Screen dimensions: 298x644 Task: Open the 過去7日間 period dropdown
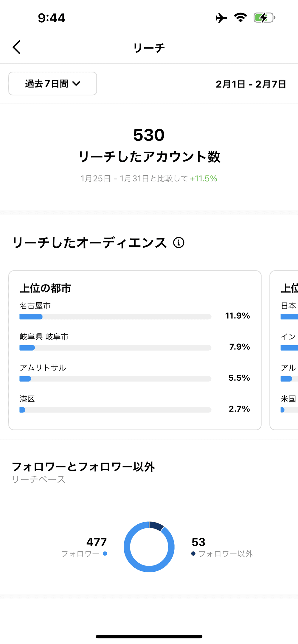(52, 84)
